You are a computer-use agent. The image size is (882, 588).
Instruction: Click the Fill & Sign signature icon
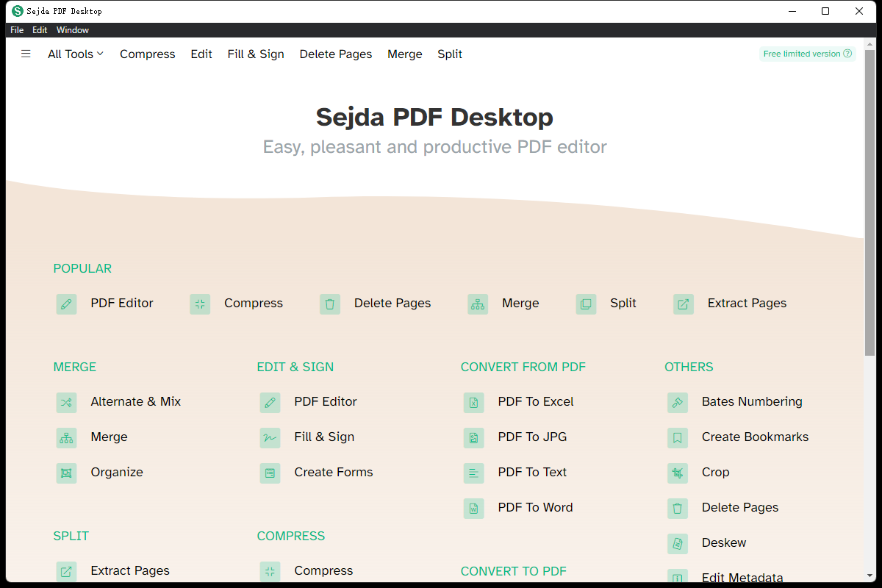pos(270,437)
